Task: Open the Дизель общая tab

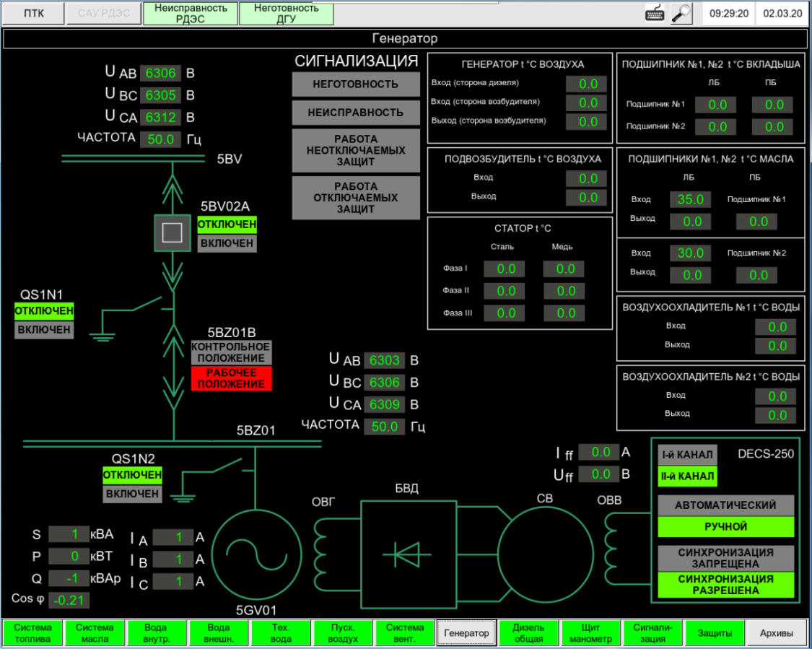Action: [529, 633]
